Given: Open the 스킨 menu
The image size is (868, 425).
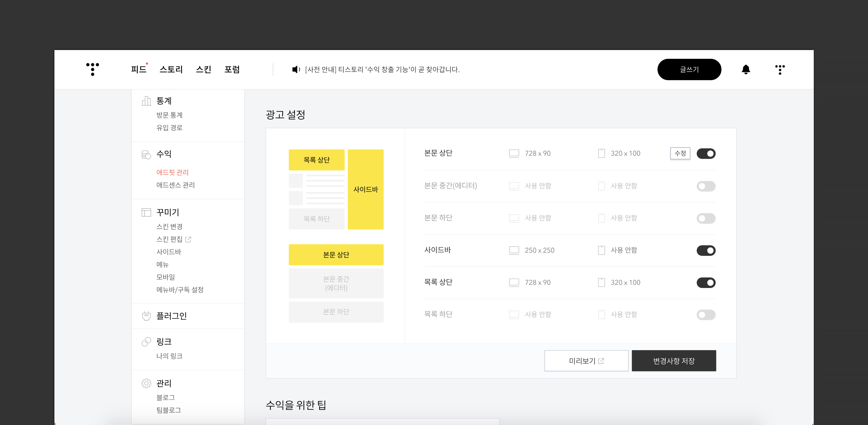Looking at the screenshot, I should tap(203, 70).
